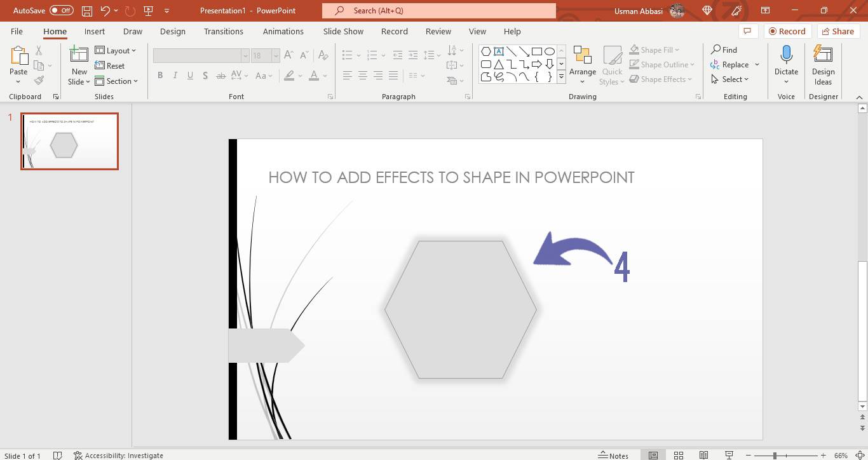The image size is (868, 460).
Task: Increase list indent level
Action: coord(413,55)
